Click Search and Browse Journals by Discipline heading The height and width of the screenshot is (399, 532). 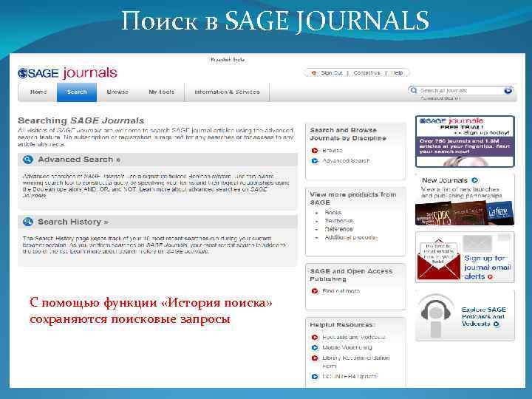[x=348, y=134]
